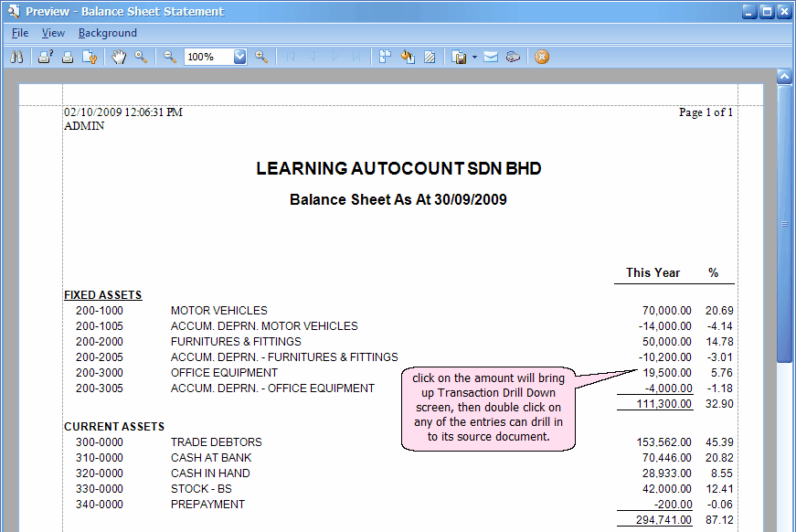This screenshot has width=796, height=532.
Task: Expand the Export Document arrow menu
Action: click(x=474, y=57)
